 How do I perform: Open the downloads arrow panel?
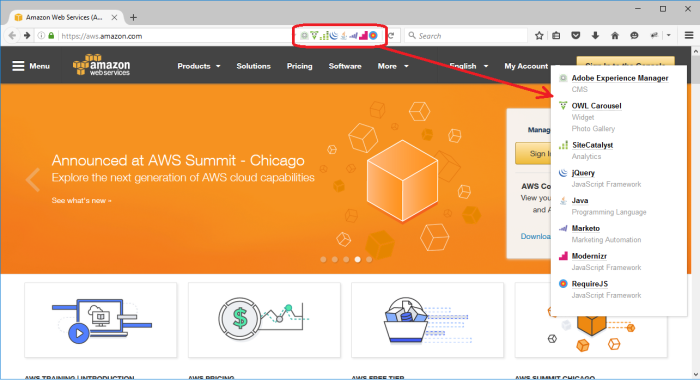[x=595, y=36]
